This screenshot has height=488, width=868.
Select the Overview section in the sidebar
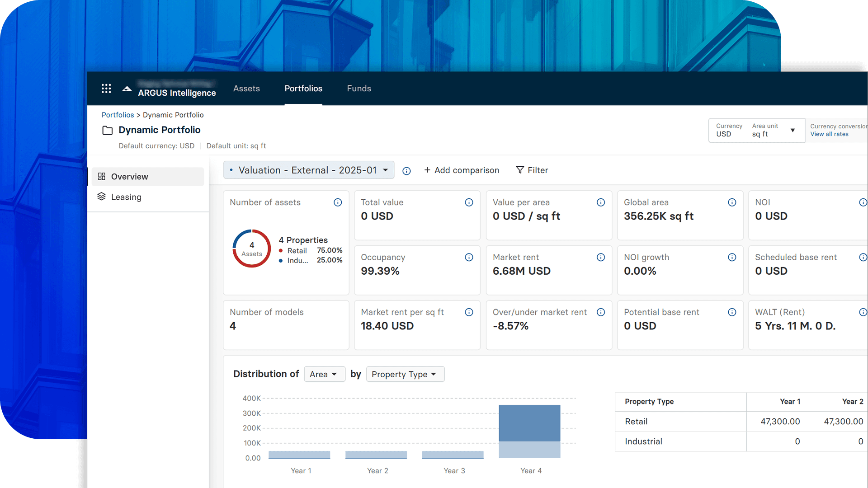tap(129, 177)
